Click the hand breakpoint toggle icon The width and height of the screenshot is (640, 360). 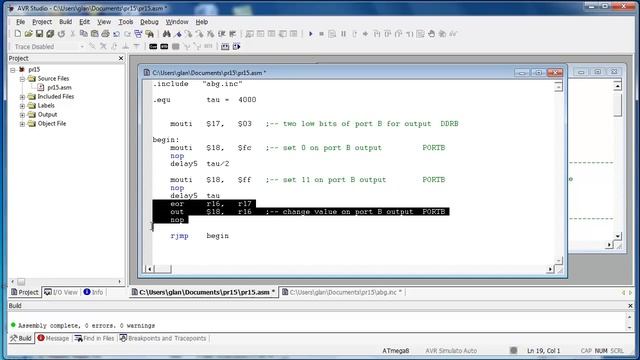pos(431,34)
